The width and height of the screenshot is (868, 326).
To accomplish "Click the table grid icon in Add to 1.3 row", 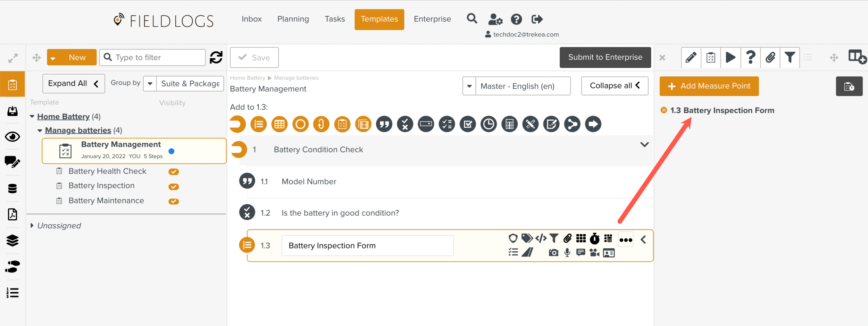I will pyautogui.click(x=279, y=124).
